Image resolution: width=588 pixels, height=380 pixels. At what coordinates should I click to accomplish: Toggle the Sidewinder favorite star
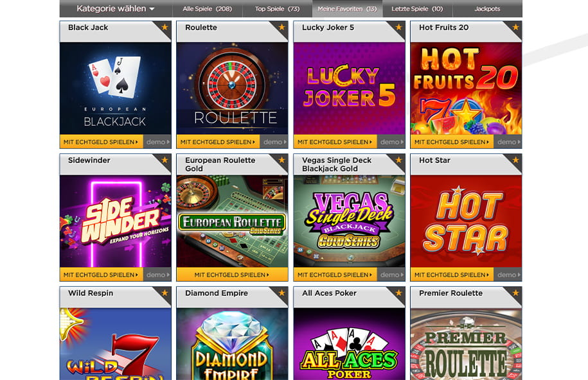coord(165,160)
